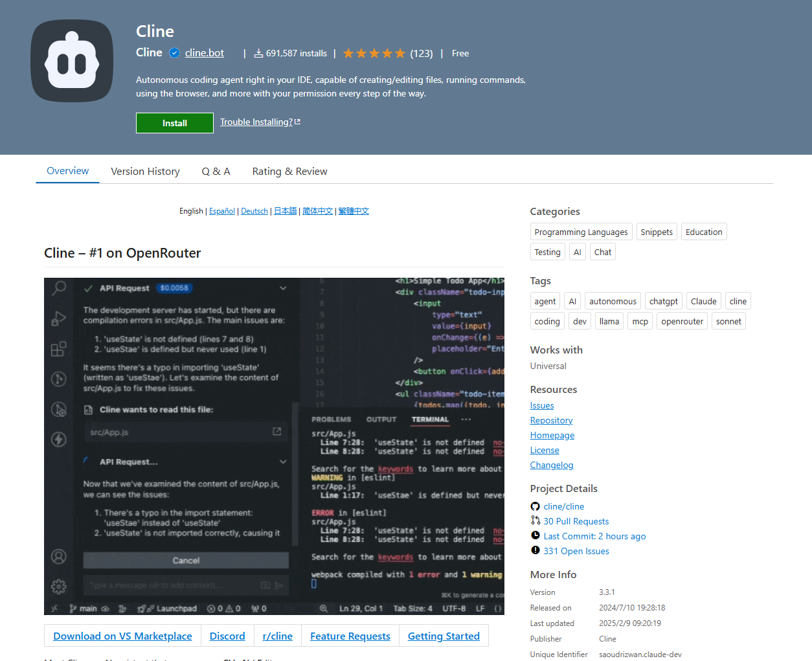Open the Repository resource link
This screenshot has height=661, width=812.
(552, 420)
